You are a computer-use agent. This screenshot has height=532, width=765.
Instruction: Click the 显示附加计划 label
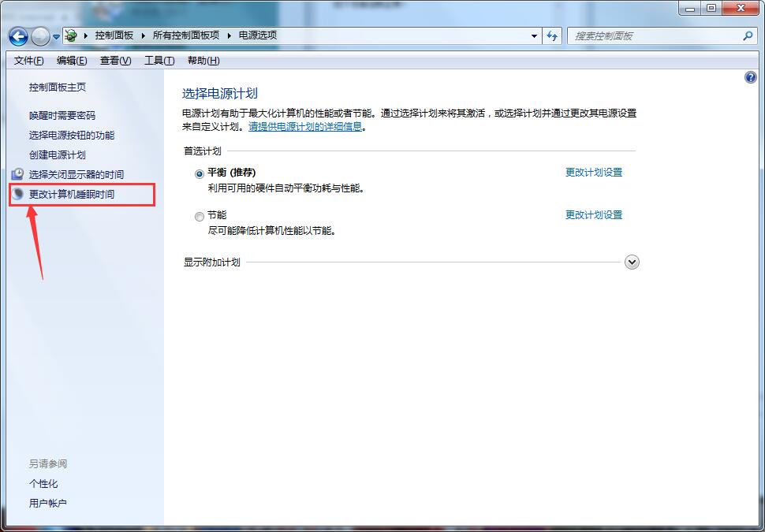[x=211, y=262]
